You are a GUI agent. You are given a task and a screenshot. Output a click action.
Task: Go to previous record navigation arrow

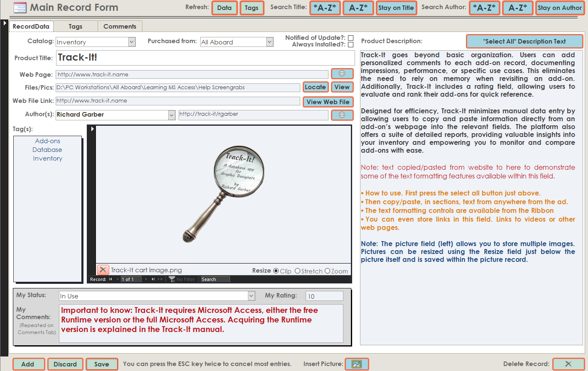(x=117, y=279)
